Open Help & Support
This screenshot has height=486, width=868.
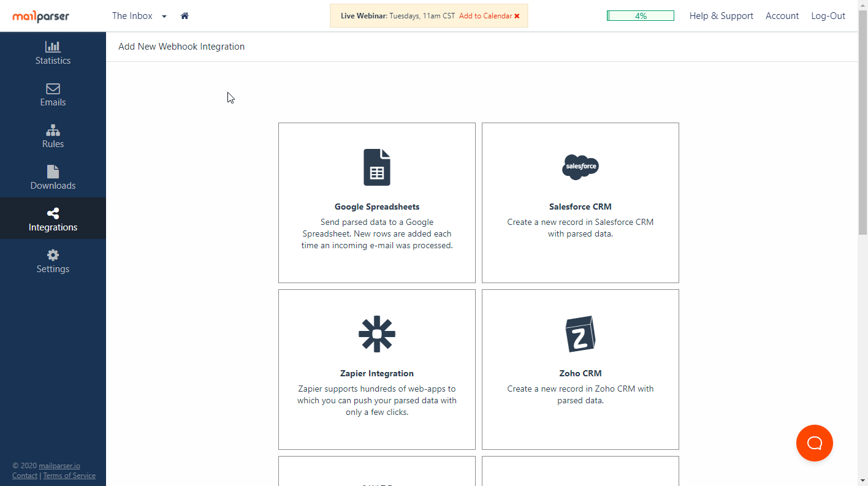point(721,16)
